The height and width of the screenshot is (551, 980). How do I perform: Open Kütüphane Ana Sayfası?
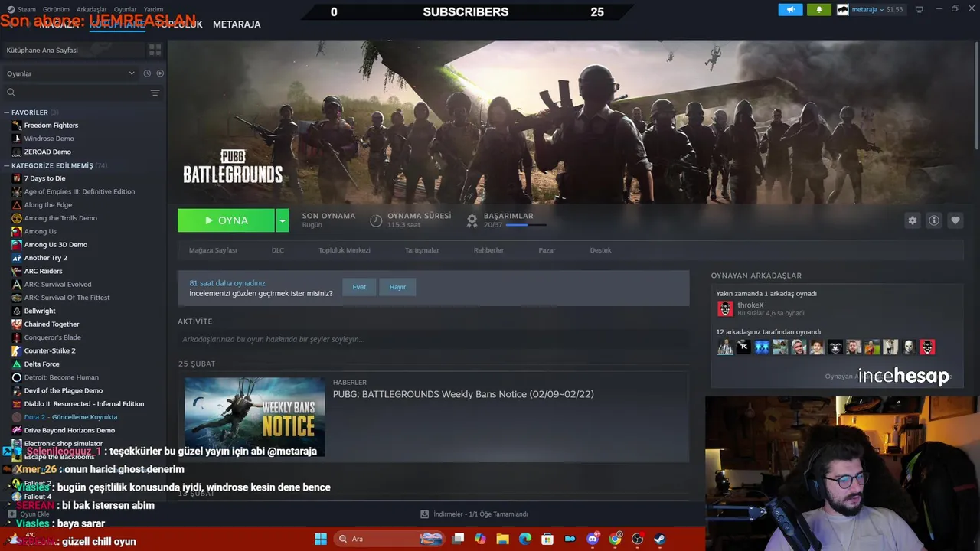73,50
